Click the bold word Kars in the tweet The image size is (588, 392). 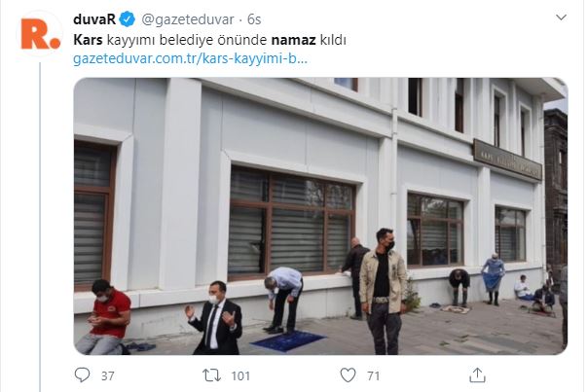click(89, 40)
